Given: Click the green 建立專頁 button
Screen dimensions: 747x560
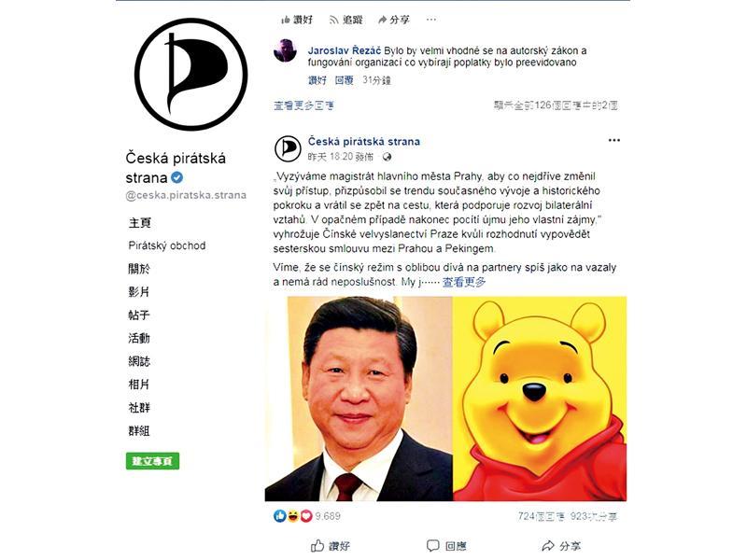Looking at the screenshot, I should [x=152, y=461].
